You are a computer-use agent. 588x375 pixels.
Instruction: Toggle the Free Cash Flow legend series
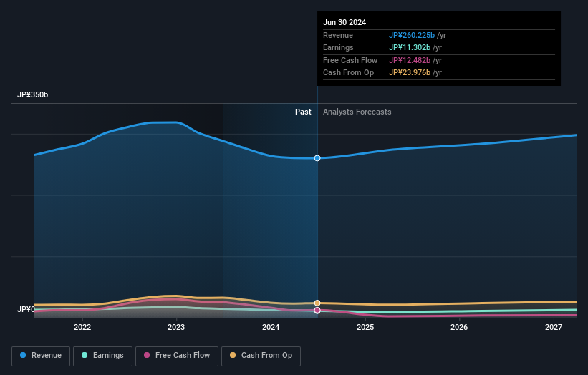pyautogui.click(x=177, y=356)
